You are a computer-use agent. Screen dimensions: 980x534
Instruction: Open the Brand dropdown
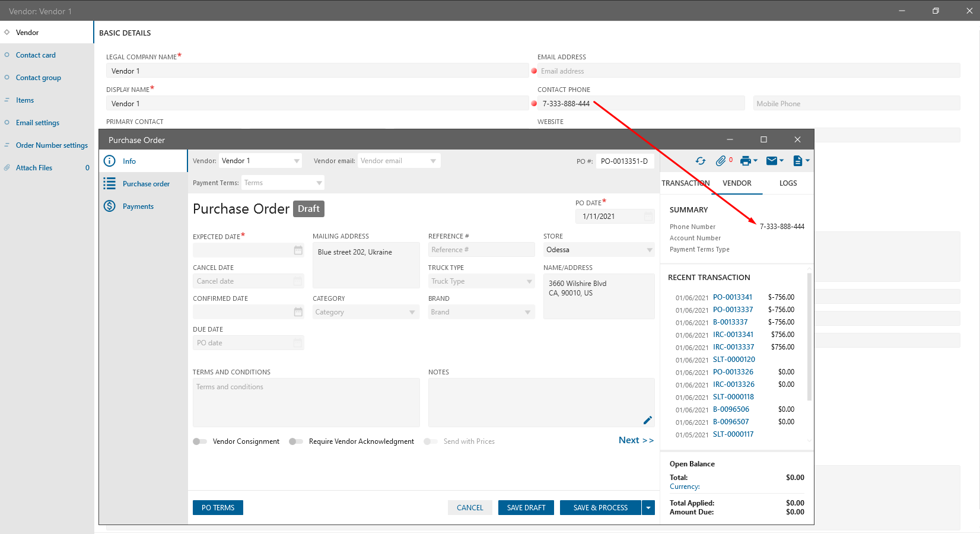(x=528, y=312)
